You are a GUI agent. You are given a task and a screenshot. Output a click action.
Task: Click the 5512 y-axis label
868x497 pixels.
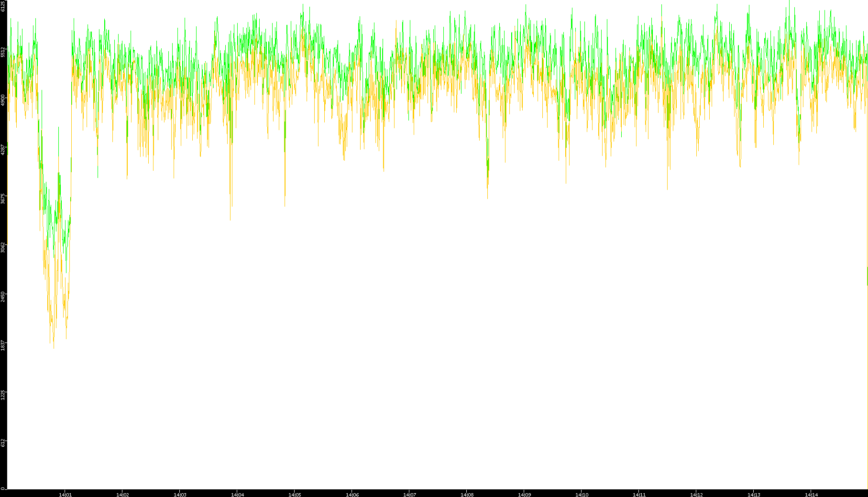(3, 52)
